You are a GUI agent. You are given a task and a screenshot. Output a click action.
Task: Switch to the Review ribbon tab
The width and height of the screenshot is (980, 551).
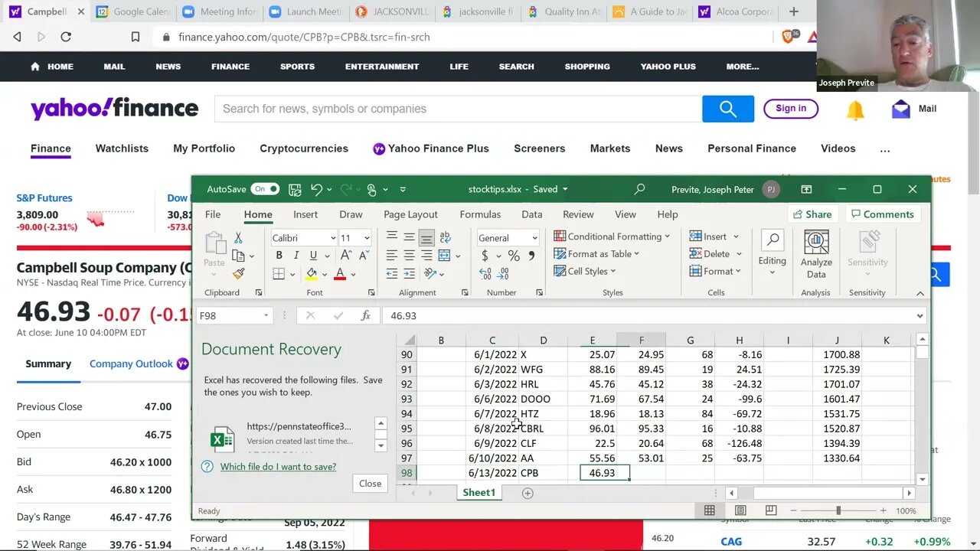[x=578, y=214]
